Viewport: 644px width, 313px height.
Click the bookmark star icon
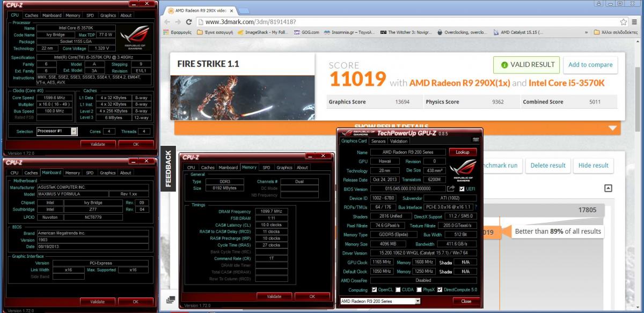[624, 22]
